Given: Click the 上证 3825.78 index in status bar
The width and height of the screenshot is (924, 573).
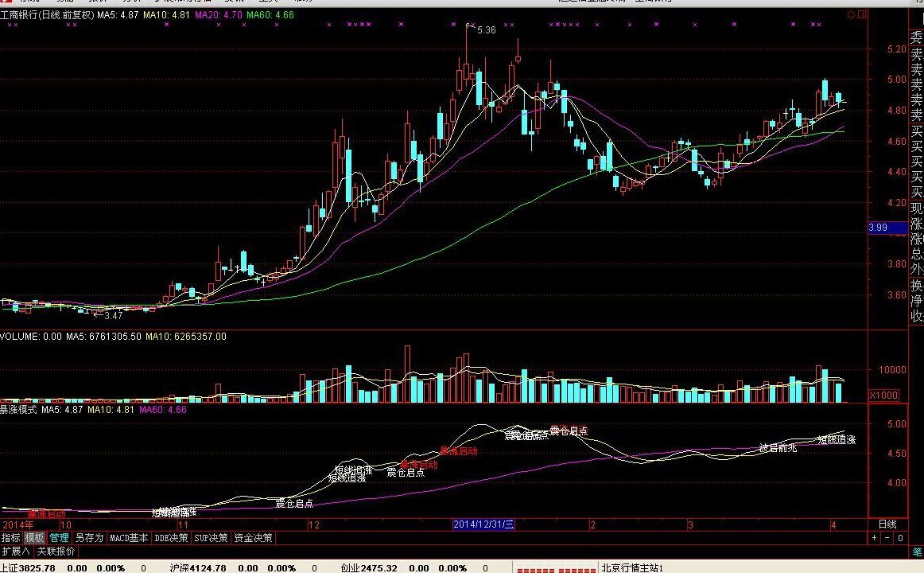Looking at the screenshot, I should 28,568.
